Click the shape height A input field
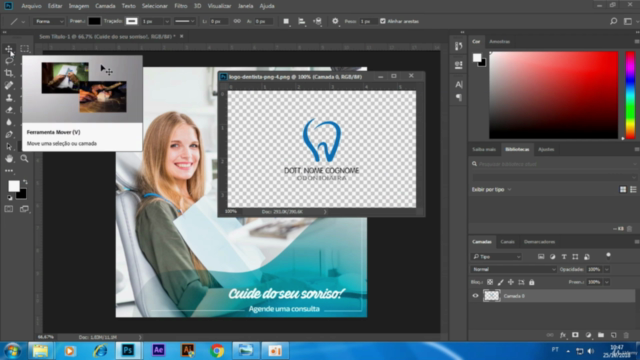Viewport: 640px width, 360px height. pos(263,21)
